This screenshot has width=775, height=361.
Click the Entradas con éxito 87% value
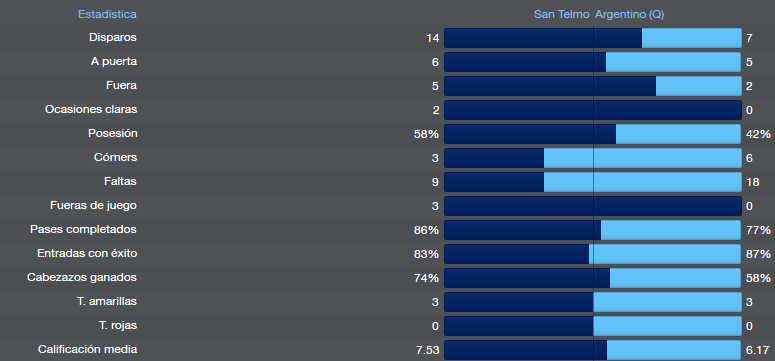click(758, 254)
